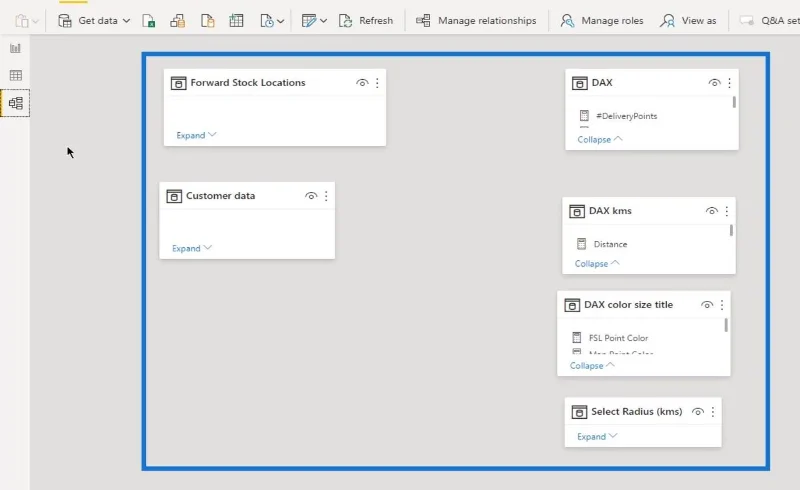The image size is (800, 490).
Task: Click Select Radius (kms) table header icon
Action: [579, 411]
